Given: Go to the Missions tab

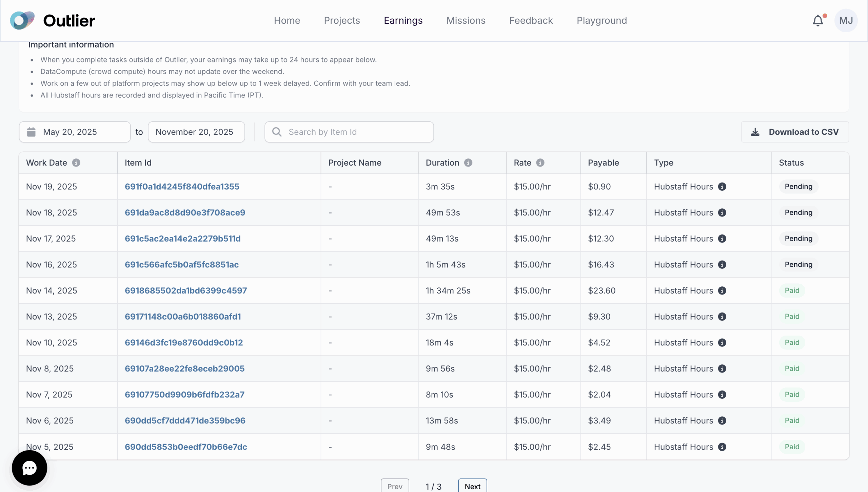Looking at the screenshot, I should click(x=466, y=21).
